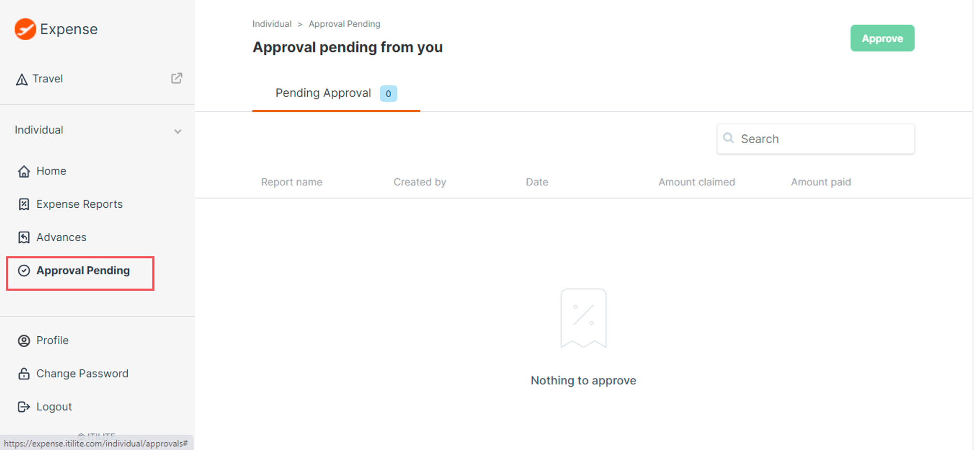980x450 pixels.
Task: Click the Report name column header
Action: pos(292,182)
